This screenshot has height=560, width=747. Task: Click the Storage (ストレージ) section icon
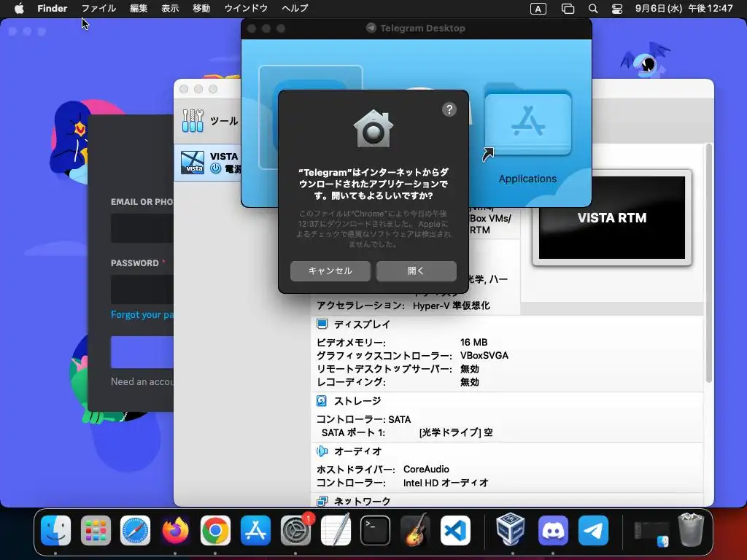[322, 401]
